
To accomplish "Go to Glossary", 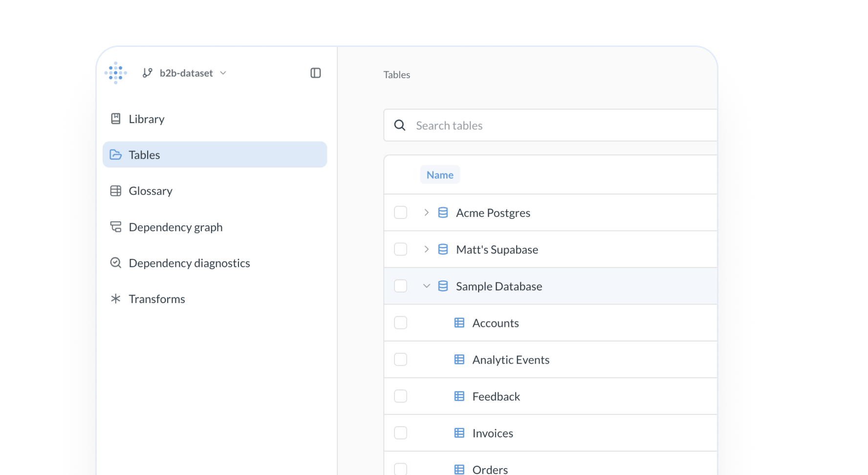I will tap(215, 191).
